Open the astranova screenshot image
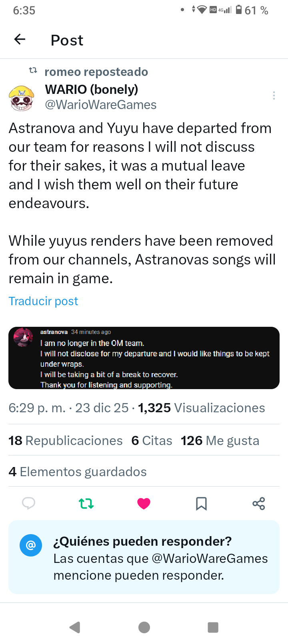 click(144, 358)
